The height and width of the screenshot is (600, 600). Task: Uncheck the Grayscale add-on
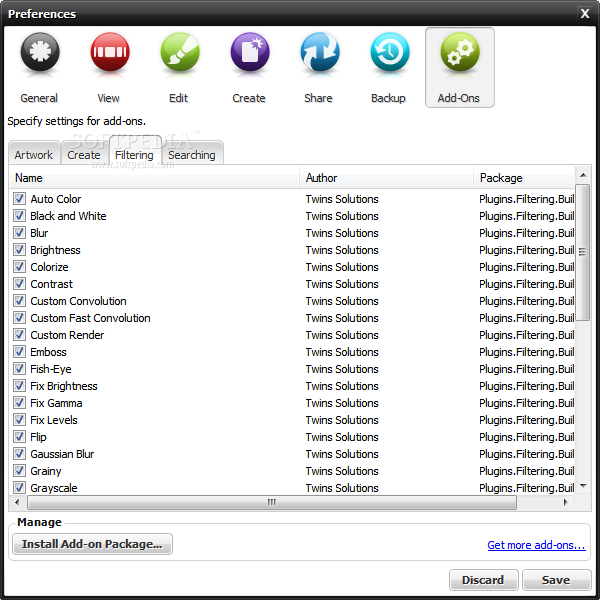pos(20,488)
